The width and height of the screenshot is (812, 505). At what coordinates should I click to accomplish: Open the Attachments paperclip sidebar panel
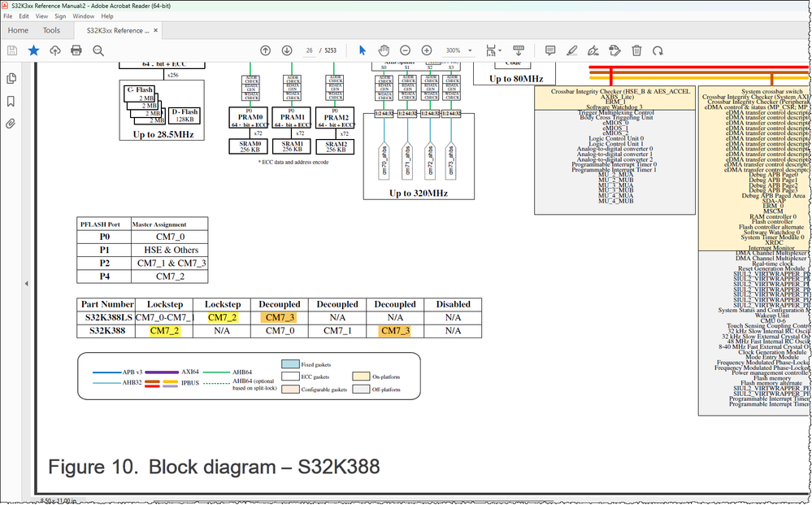click(x=11, y=124)
